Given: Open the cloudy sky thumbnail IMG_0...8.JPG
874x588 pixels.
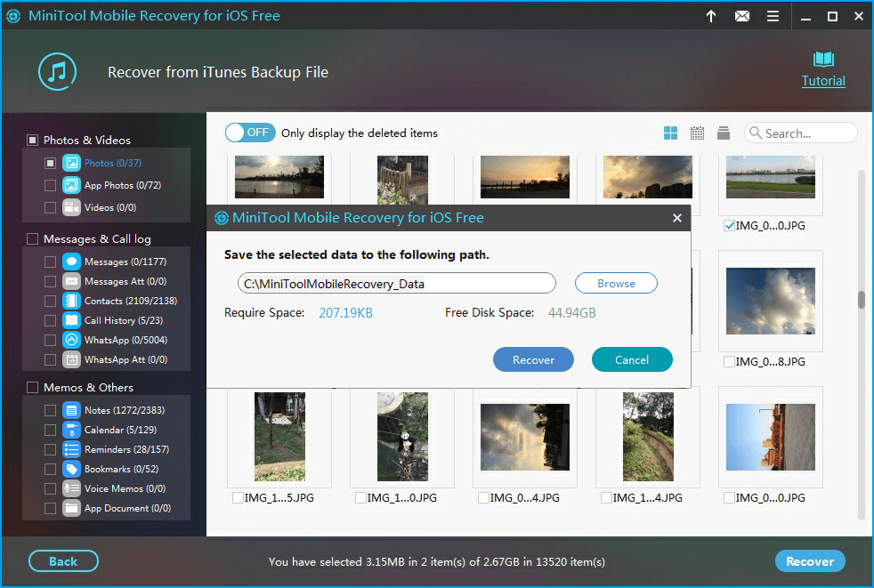Looking at the screenshot, I should (771, 301).
